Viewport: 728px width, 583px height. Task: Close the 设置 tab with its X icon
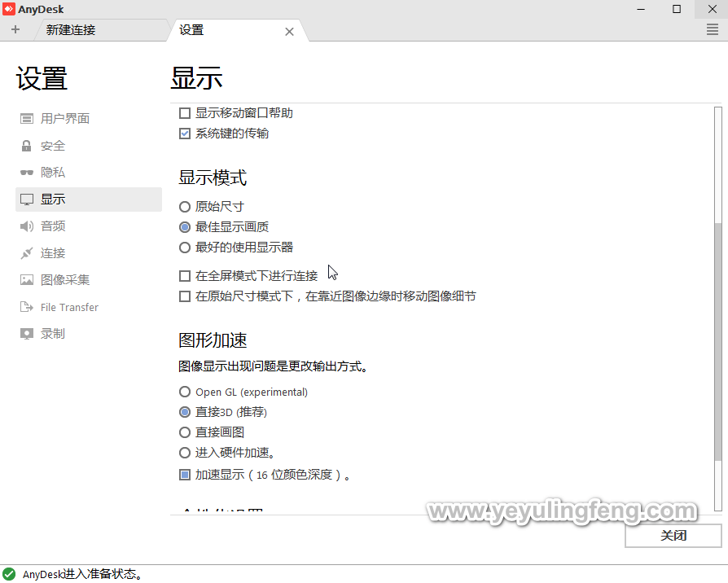289,32
